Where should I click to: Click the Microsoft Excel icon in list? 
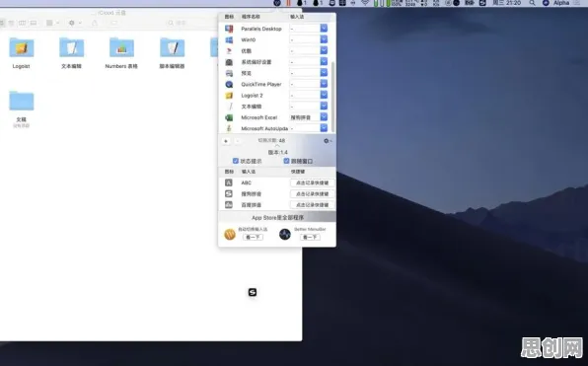(229, 117)
